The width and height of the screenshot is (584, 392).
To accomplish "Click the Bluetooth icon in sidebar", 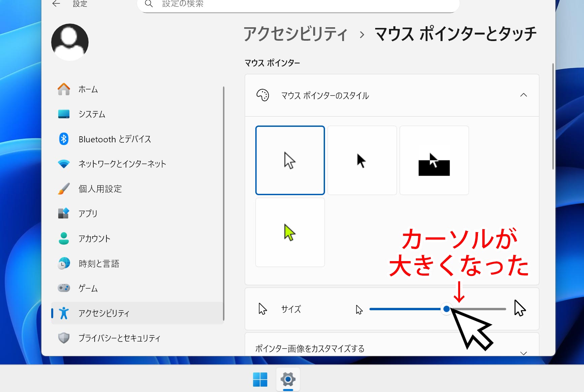I will point(64,139).
